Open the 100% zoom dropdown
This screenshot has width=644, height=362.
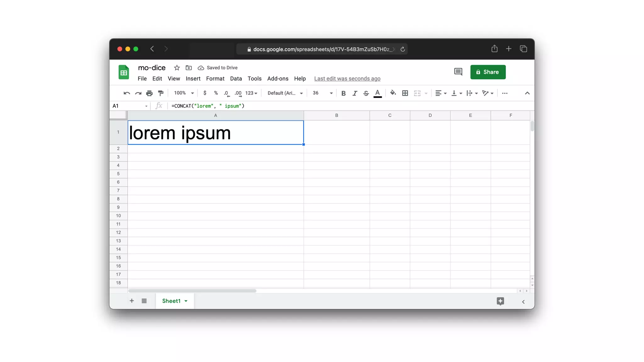[x=184, y=93]
